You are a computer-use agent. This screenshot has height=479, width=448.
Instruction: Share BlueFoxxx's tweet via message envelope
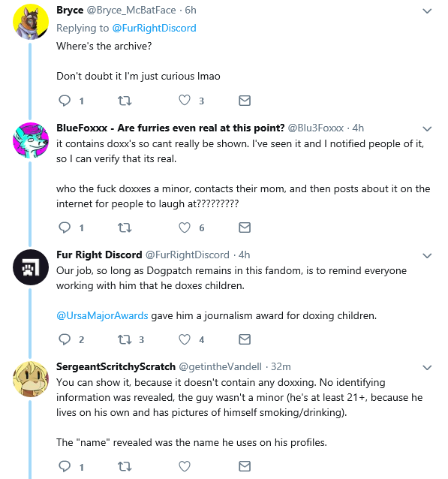[x=245, y=227]
